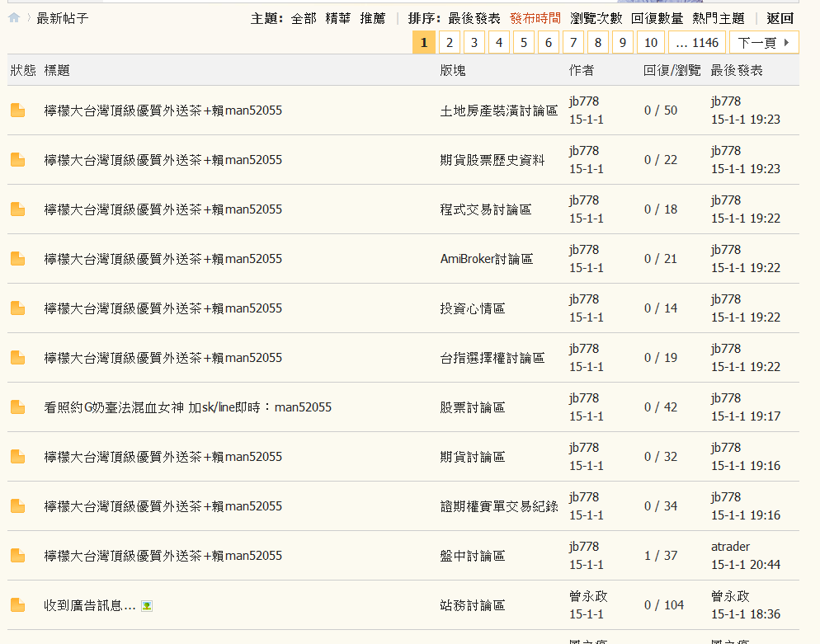820x644 pixels.
Task: Go to page 4
Action: tap(499, 42)
